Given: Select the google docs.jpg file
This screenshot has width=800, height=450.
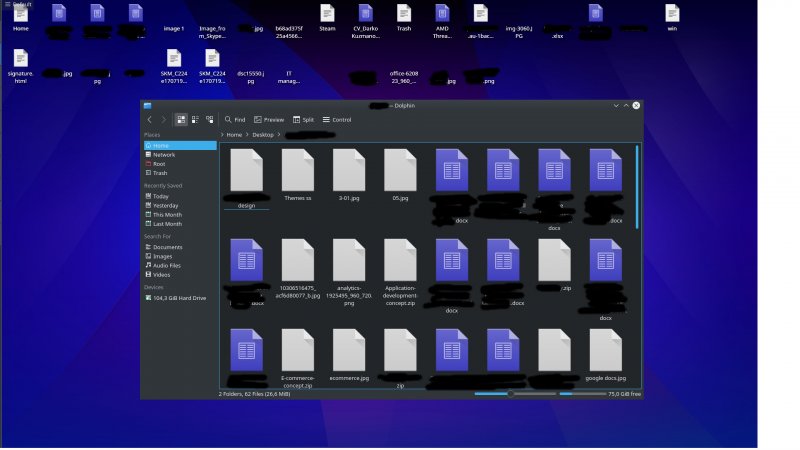Looking at the screenshot, I should coord(606,355).
